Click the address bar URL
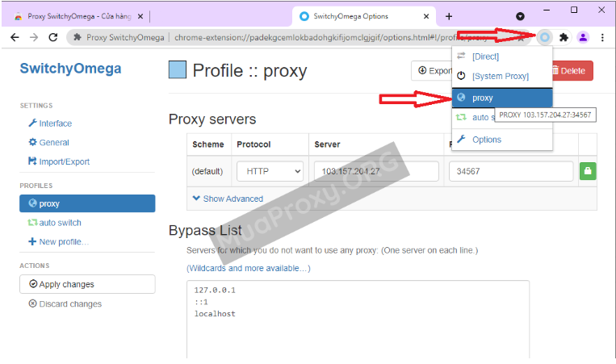Image resolution: width=616 pixels, height=364 pixels. pos(330,37)
